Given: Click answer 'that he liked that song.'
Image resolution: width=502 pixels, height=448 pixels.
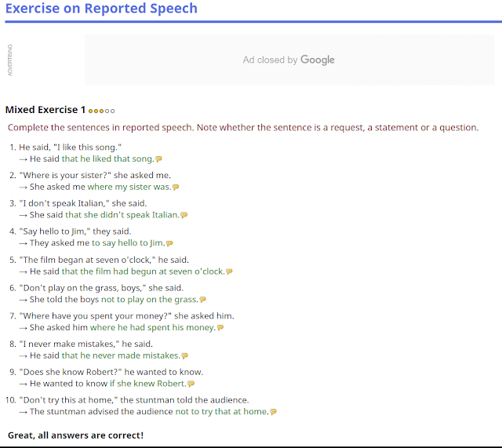Looking at the screenshot, I should point(108,158).
